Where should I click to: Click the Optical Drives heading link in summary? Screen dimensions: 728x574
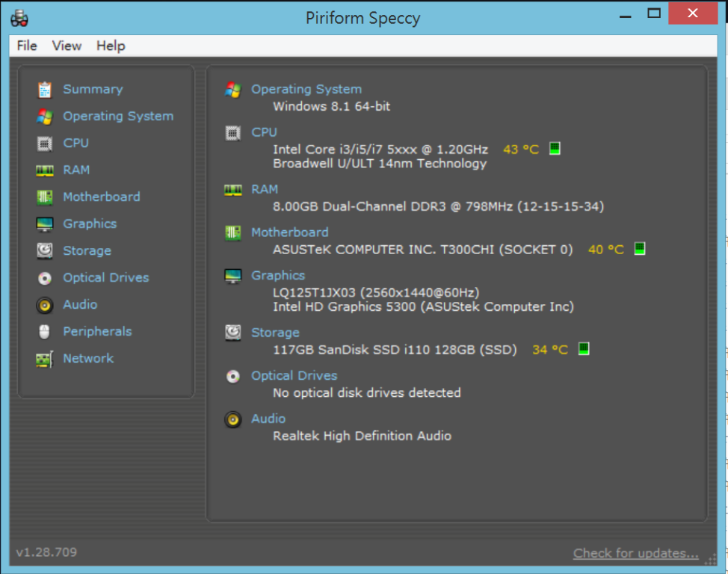pos(294,376)
